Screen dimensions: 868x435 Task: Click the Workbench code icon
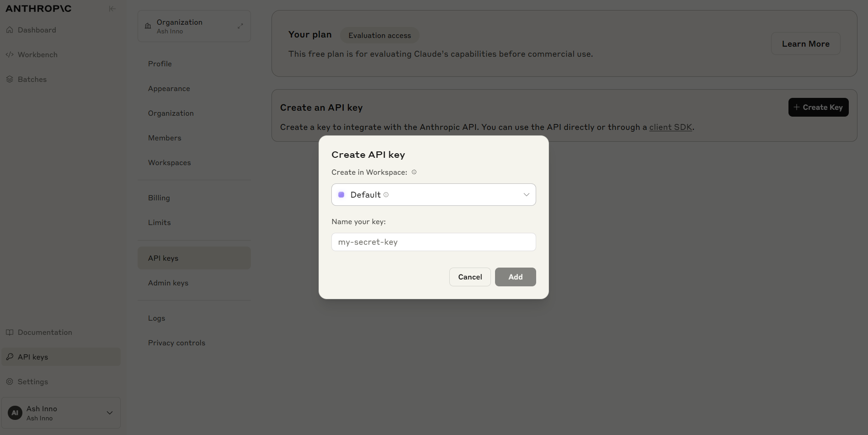(10, 54)
